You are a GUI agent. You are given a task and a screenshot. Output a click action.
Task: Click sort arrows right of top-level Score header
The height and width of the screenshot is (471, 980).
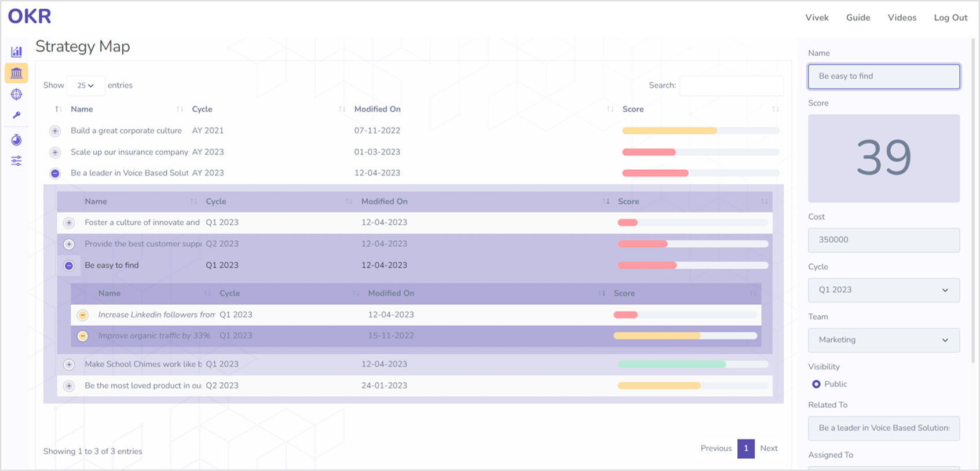click(776, 109)
